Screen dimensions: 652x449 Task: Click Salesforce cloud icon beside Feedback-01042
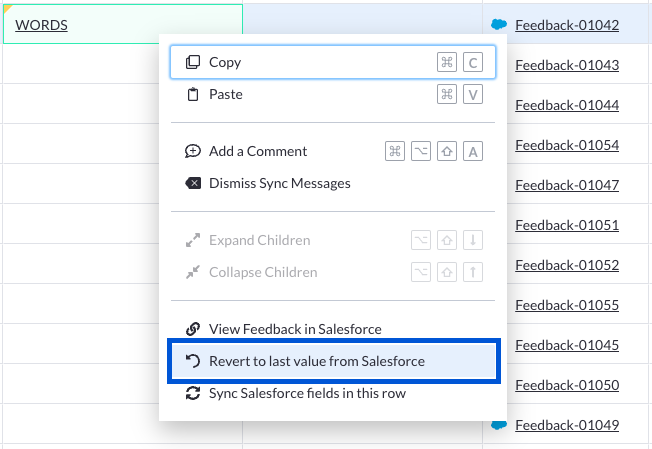(x=499, y=25)
